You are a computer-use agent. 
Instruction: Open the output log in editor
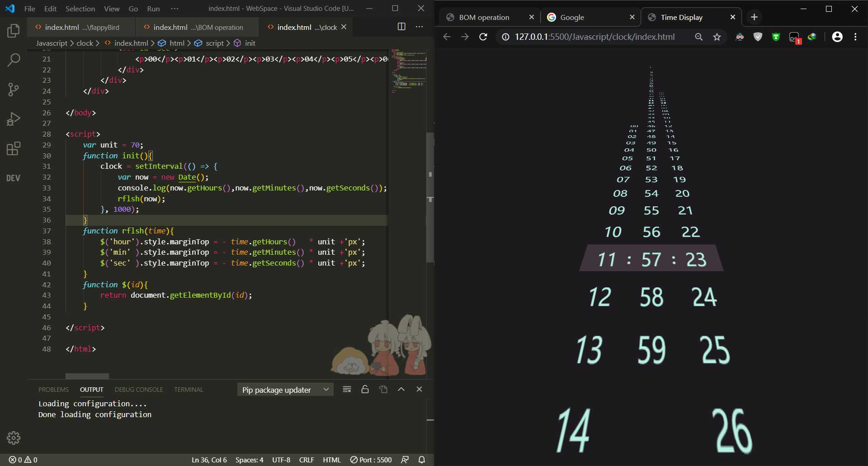click(x=383, y=390)
